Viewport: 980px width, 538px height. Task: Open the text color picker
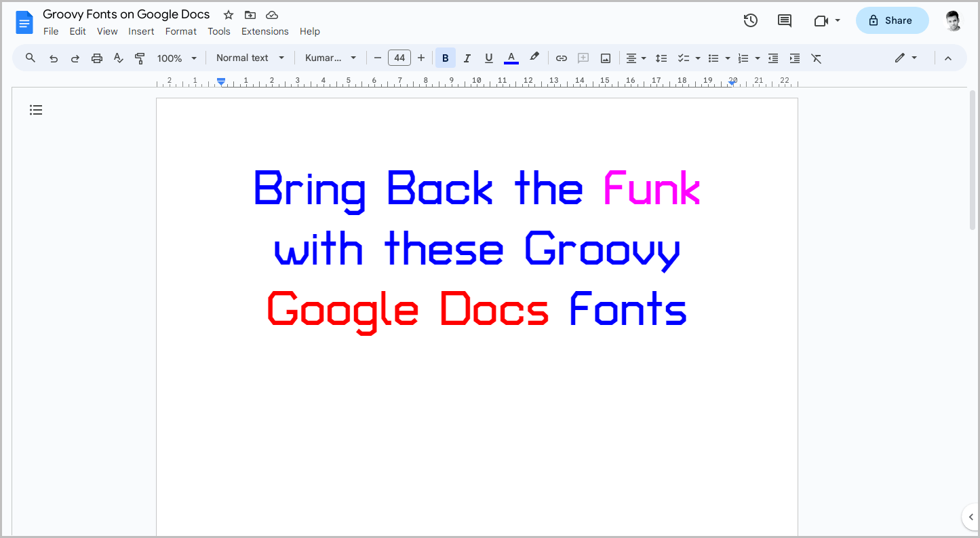pos(511,58)
